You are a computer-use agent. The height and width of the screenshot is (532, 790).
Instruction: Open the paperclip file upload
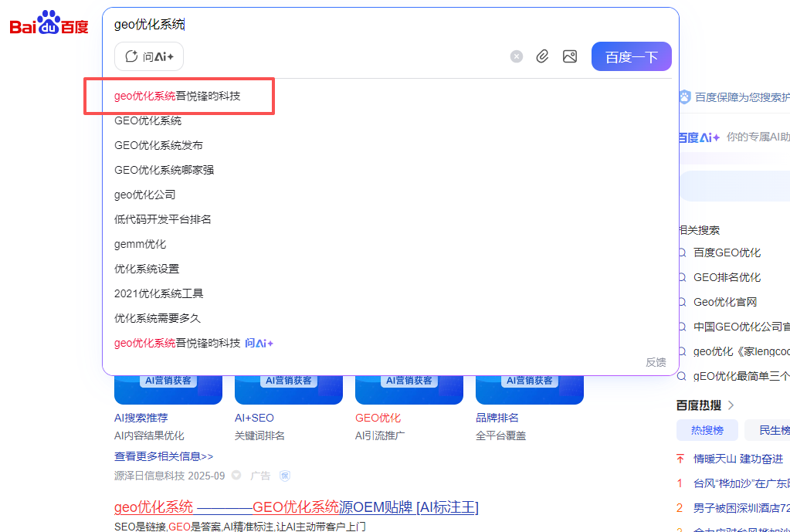[x=542, y=56]
